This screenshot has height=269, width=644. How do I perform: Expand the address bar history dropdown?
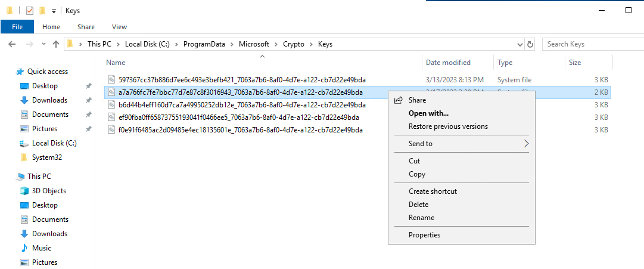pyautogui.click(x=520, y=44)
